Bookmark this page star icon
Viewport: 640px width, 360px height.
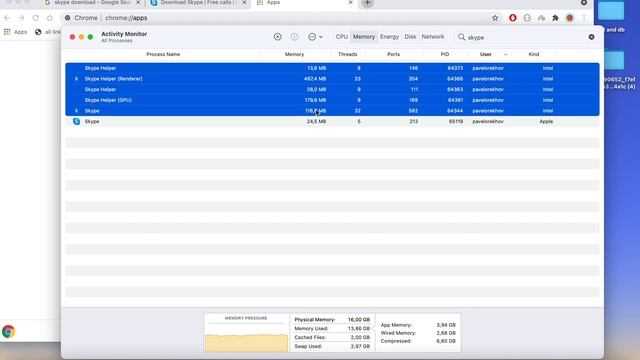(495, 18)
